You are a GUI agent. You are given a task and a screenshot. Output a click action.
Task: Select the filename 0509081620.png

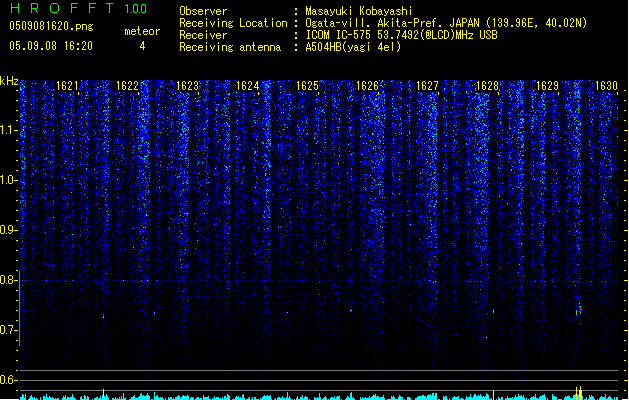click(x=51, y=26)
